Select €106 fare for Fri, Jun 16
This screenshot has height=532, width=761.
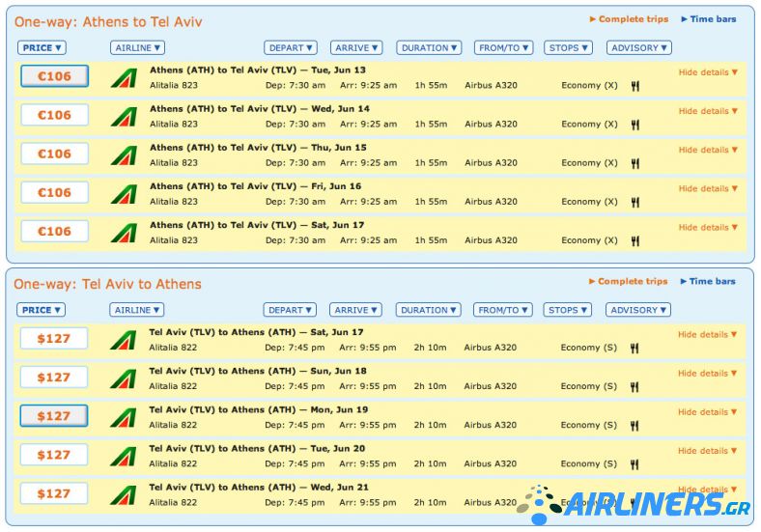[55, 193]
